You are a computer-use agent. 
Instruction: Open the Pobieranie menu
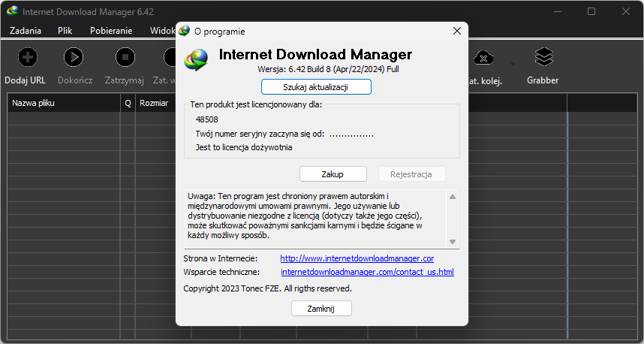click(x=111, y=30)
